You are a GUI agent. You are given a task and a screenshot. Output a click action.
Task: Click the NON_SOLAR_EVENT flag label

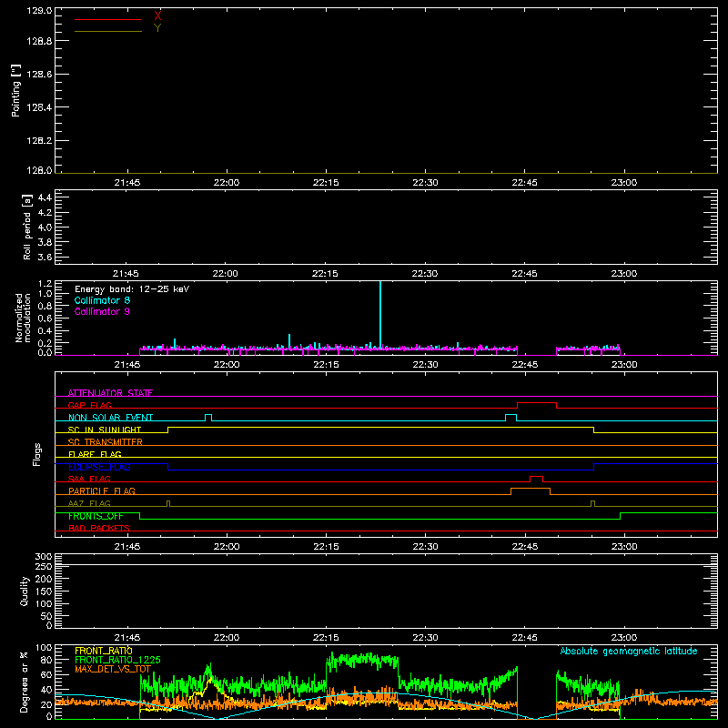point(110,418)
